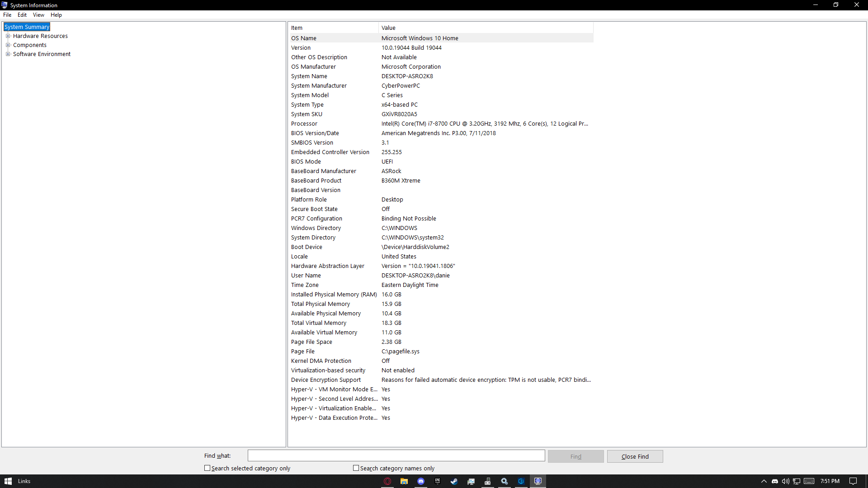
Task: Open the File menu
Action: 7,15
